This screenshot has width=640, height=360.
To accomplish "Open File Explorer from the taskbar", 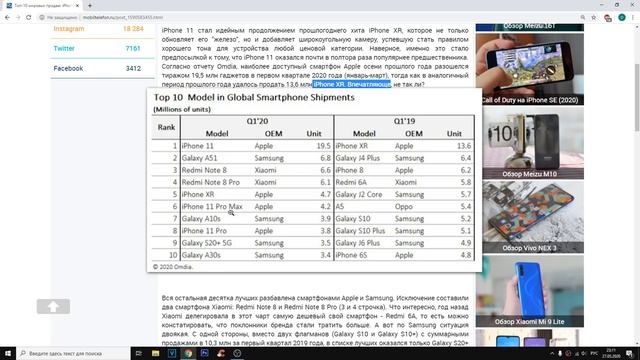I will coord(156,353).
